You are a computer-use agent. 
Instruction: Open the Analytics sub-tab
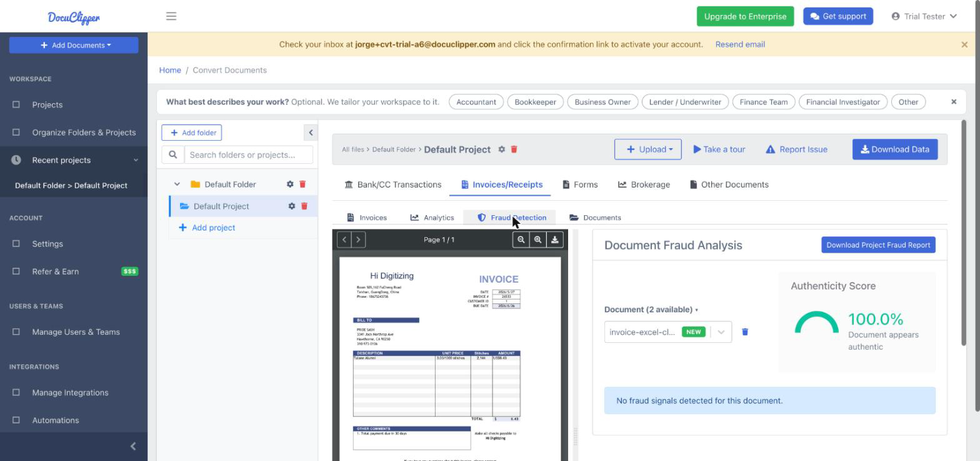(432, 218)
